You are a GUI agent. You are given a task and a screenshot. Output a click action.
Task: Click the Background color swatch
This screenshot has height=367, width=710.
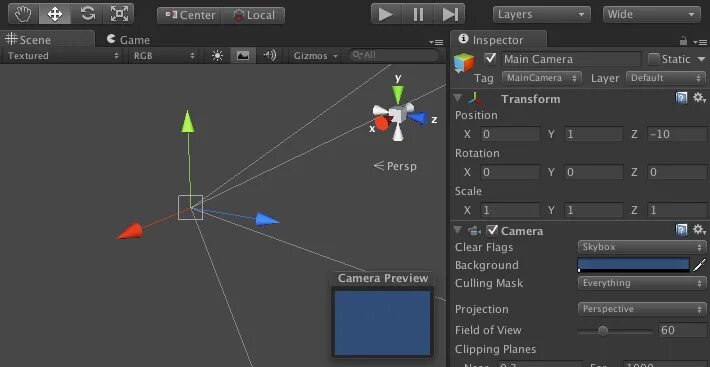633,265
